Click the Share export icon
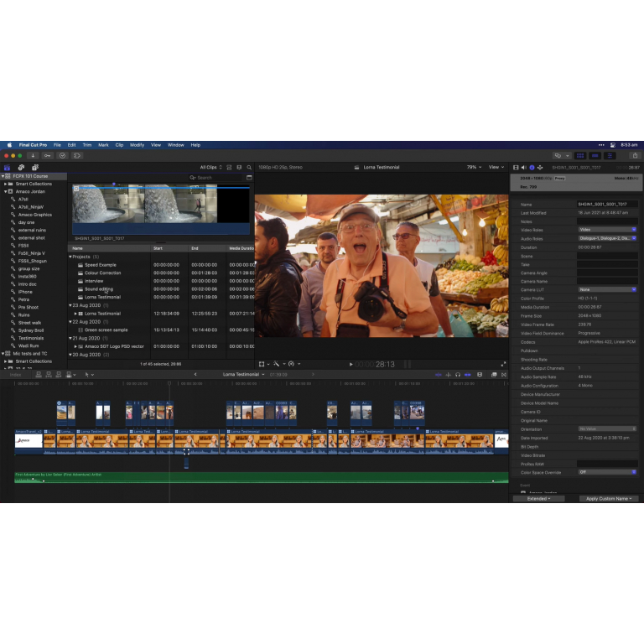Image resolution: width=644 pixels, height=644 pixels. 635,156
